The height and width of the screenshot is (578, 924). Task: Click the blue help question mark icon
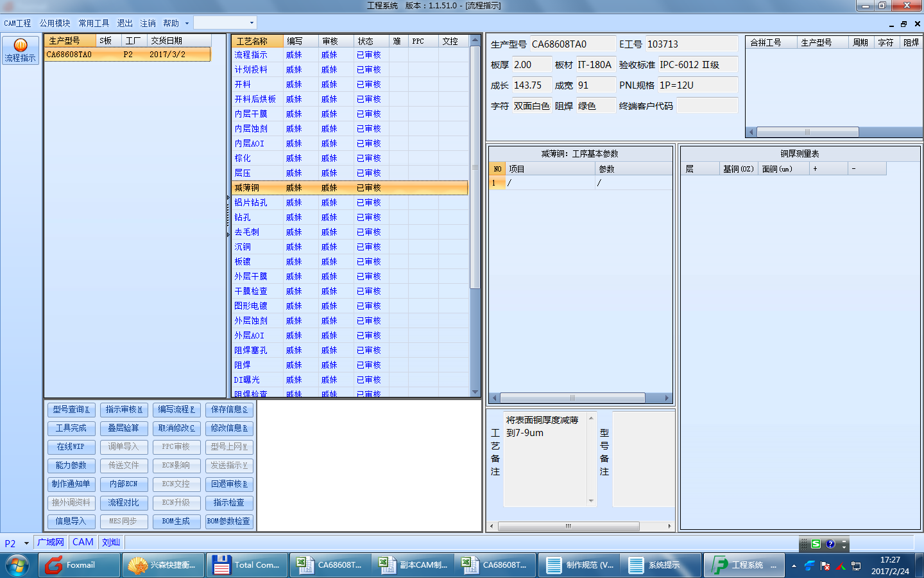pos(830,544)
